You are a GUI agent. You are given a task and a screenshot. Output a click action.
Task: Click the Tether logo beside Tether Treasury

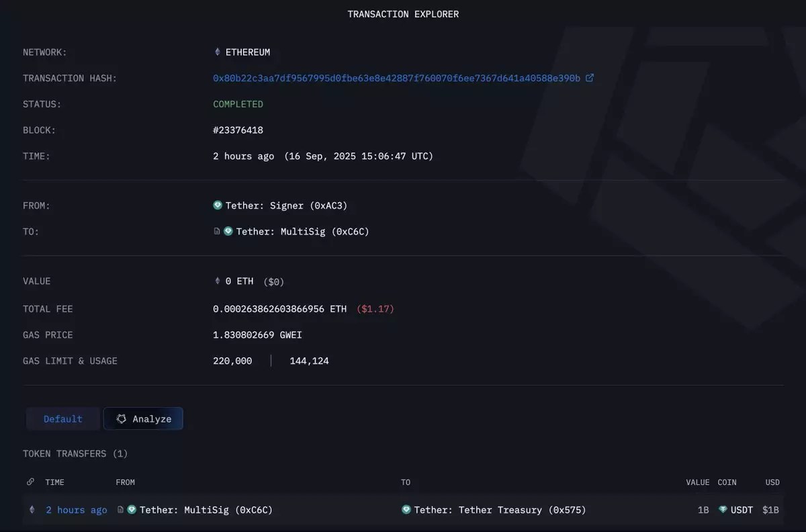(406, 510)
